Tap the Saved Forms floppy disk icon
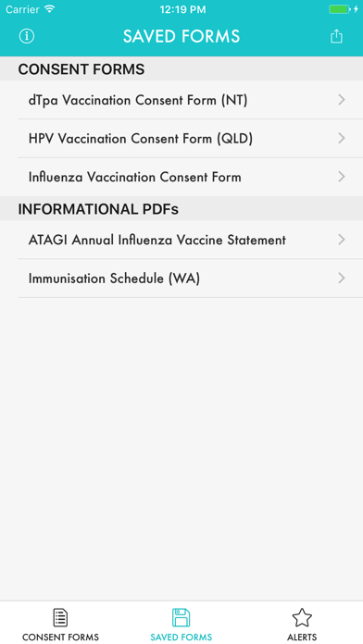 [x=181, y=617]
